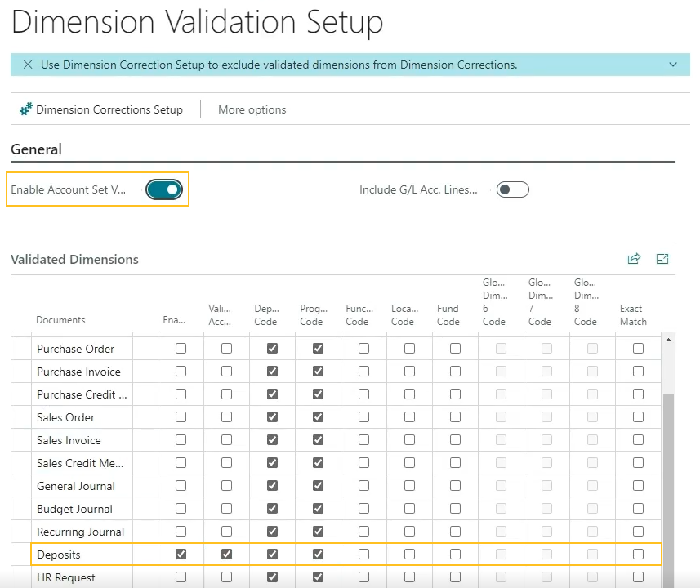Screen dimensions: 700x588
Task: Enable the Include G/L Acc. Lines toggle
Action: 512,189
